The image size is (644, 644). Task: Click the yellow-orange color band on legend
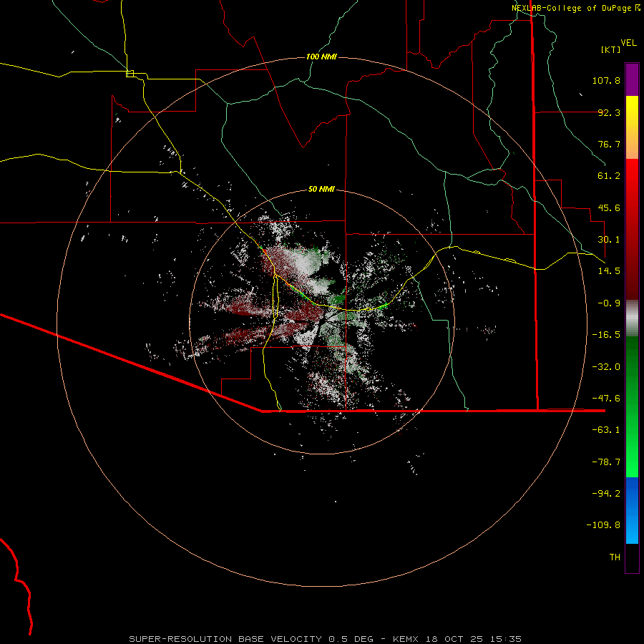pos(632,127)
